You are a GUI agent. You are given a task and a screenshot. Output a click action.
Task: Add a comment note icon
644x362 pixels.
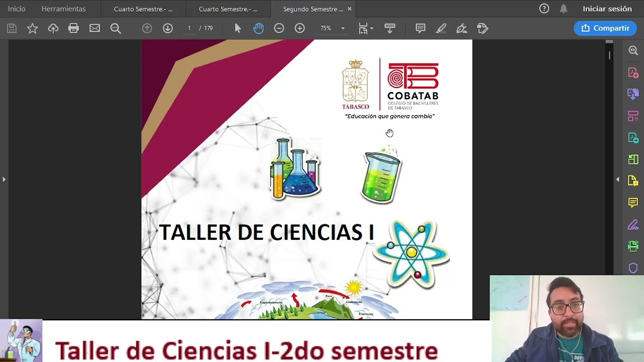click(421, 29)
